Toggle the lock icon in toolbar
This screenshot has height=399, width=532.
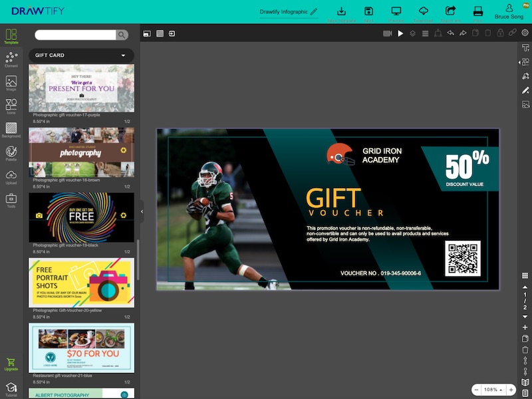tap(501, 33)
